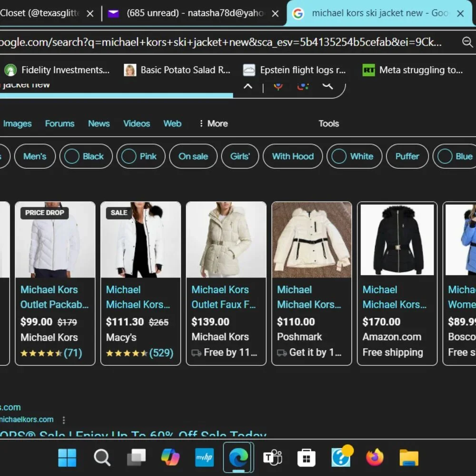476x476 pixels.
Task: Toggle the White color filter
Action: pos(354,156)
